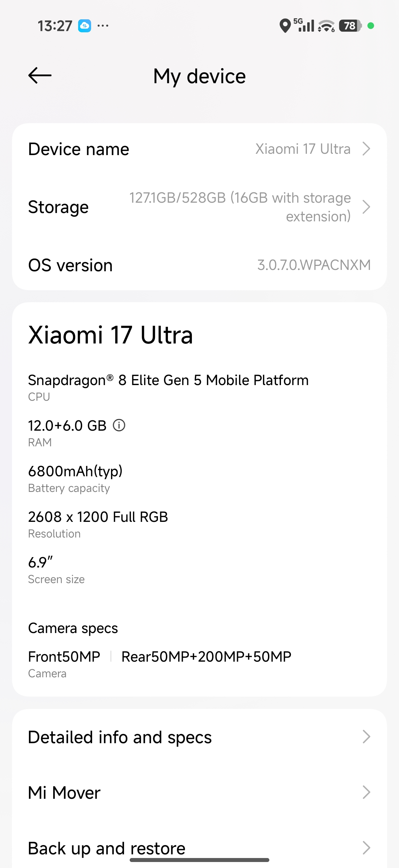Tap the 5G signal strength icon
This screenshot has width=399, height=868.
point(304,25)
